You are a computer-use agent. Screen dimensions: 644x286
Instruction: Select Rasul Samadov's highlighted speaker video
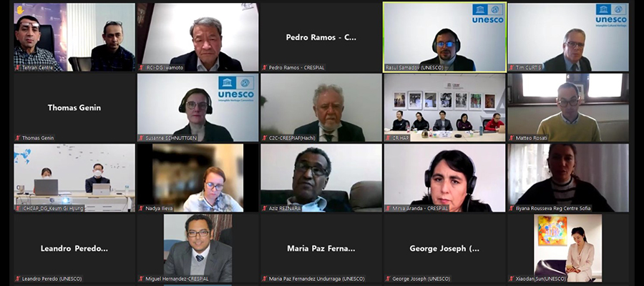coord(444,37)
